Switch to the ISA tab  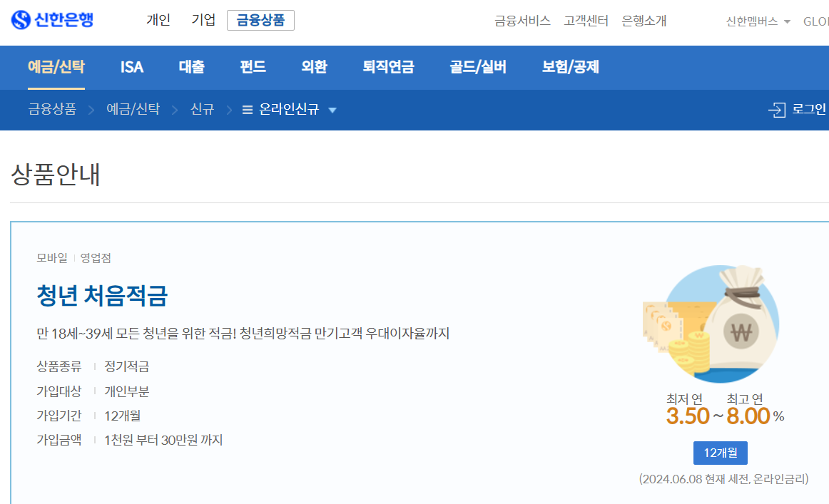(x=131, y=67)
